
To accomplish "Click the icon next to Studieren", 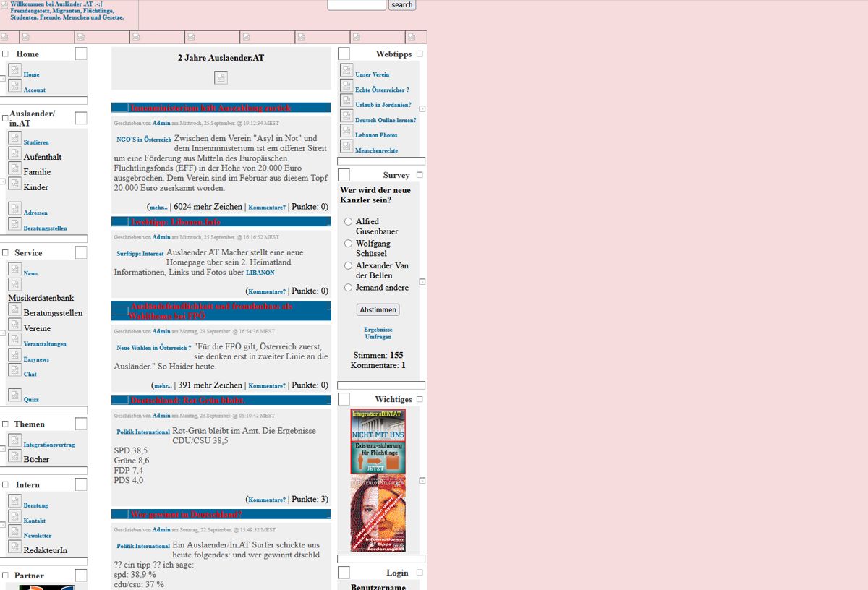I will coord(14,138).
